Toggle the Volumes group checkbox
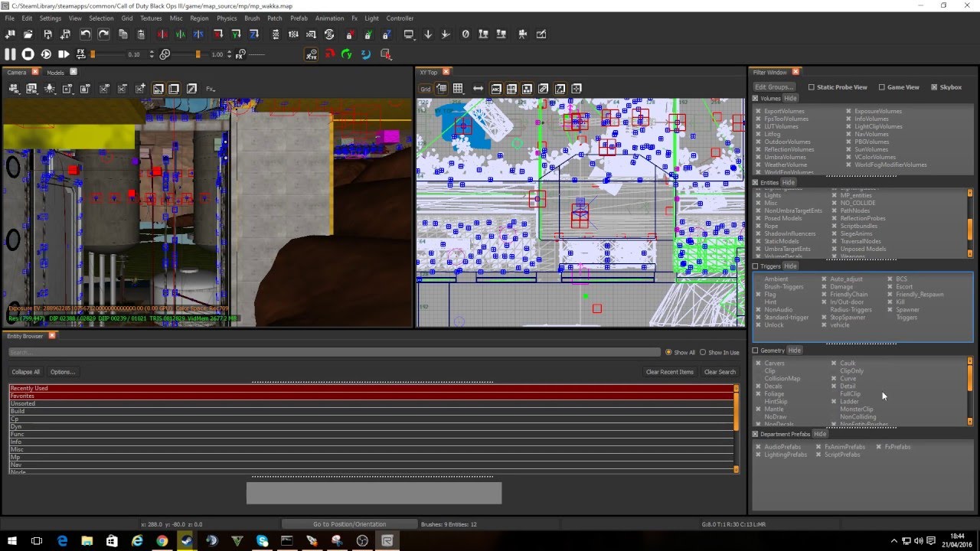This screenshot has width=980, height=551. point(755,99)
